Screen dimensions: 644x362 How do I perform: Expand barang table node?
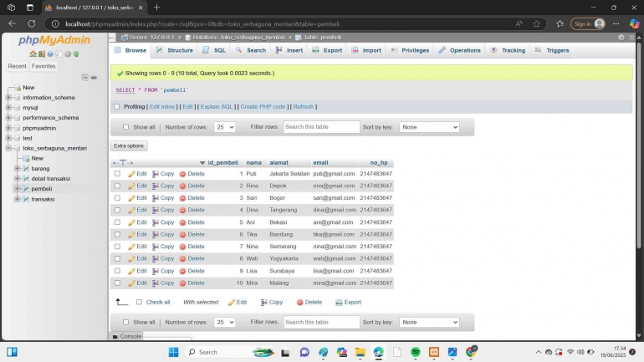[18, 169]
